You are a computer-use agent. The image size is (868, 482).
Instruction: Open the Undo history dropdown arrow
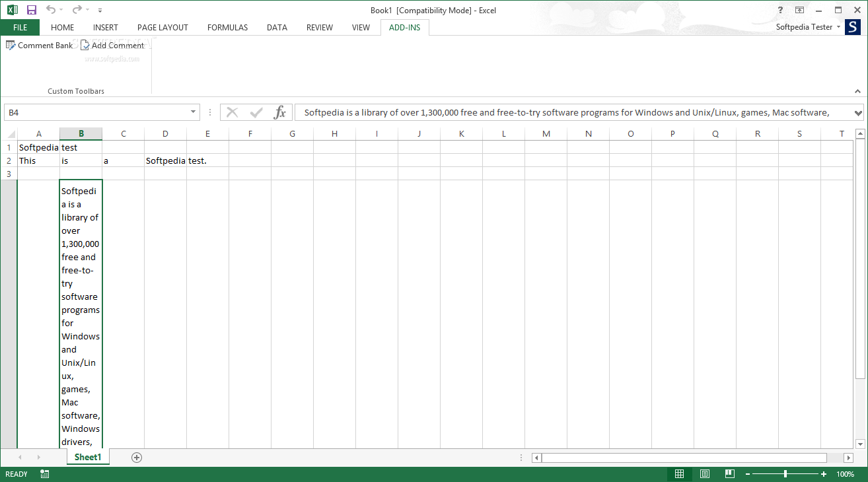point(61,11)
